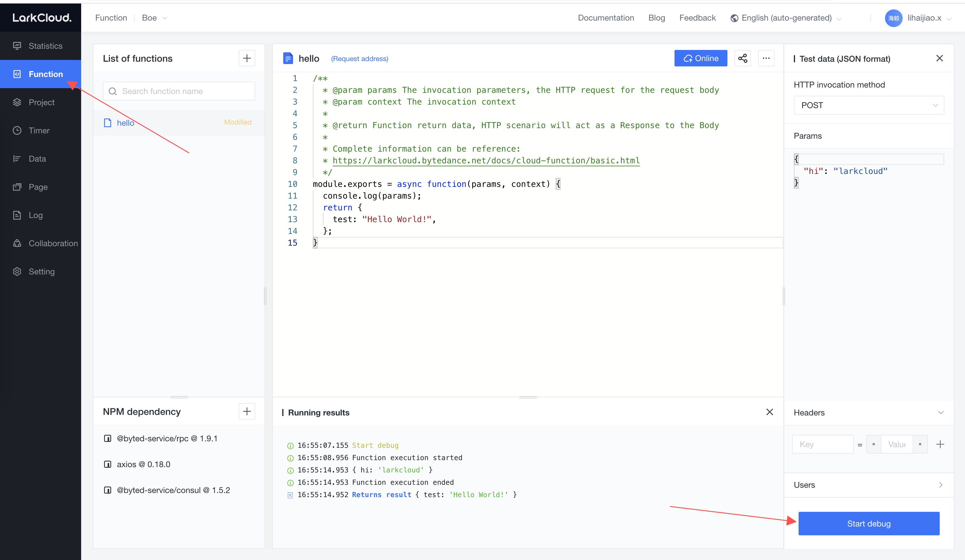Click the Returns result log icon
Viewport: 965px width, 560px height.
click(290, 495)
